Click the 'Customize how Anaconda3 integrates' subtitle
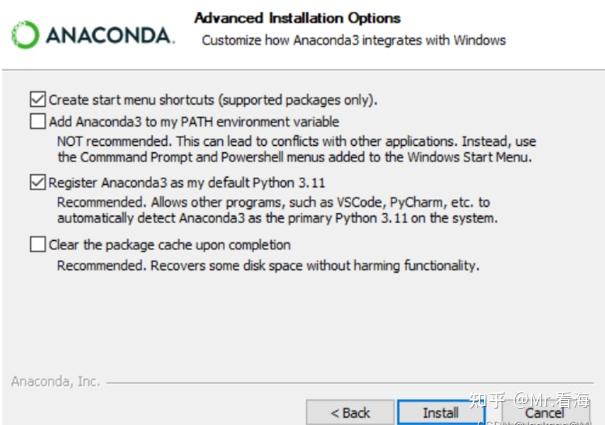 [x=354, y=40]
